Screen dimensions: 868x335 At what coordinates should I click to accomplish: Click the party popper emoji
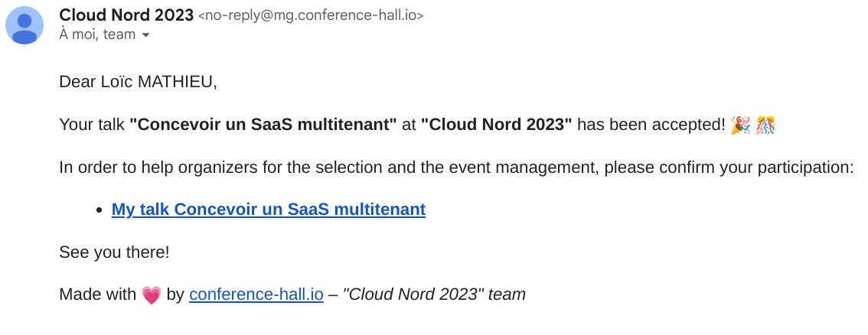tap(740, 125)
